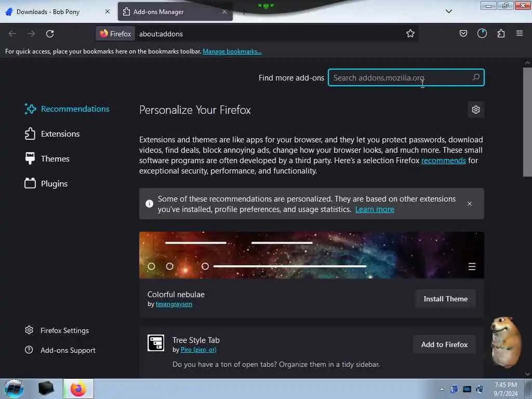Click the taskbar clock showing 7:45 PM
Image resolution: width=532 pixels, height=399 pixels.
tap(506, 389)
